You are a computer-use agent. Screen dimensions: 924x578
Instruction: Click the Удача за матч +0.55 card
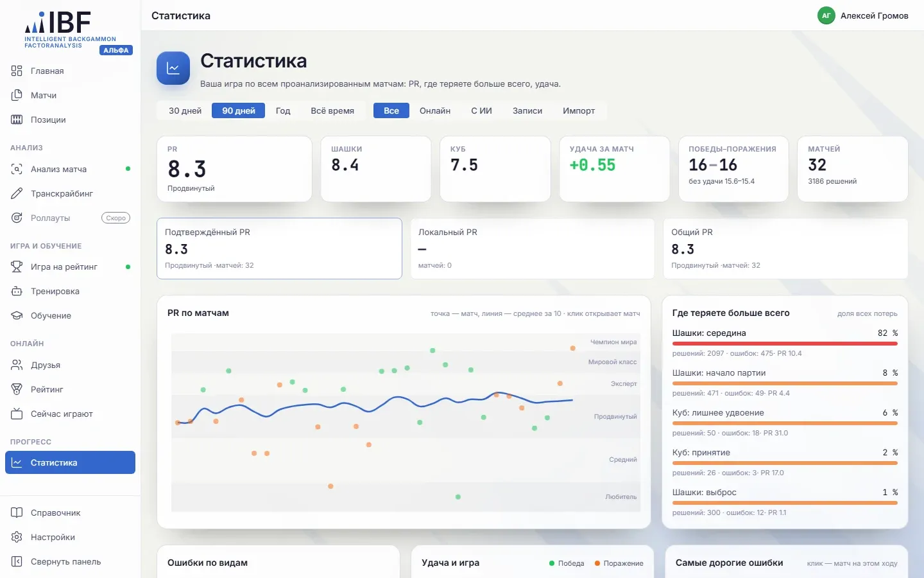(x=615, y=169)
